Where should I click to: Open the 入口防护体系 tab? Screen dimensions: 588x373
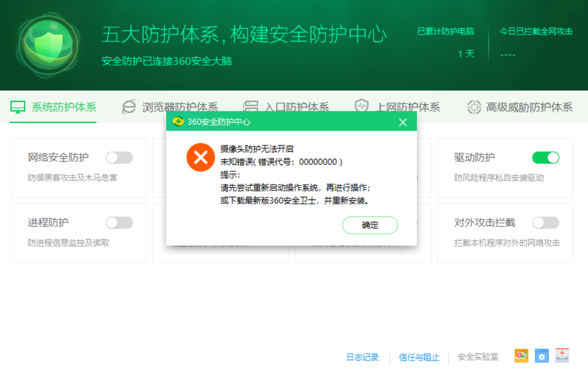tap(286, 107)
